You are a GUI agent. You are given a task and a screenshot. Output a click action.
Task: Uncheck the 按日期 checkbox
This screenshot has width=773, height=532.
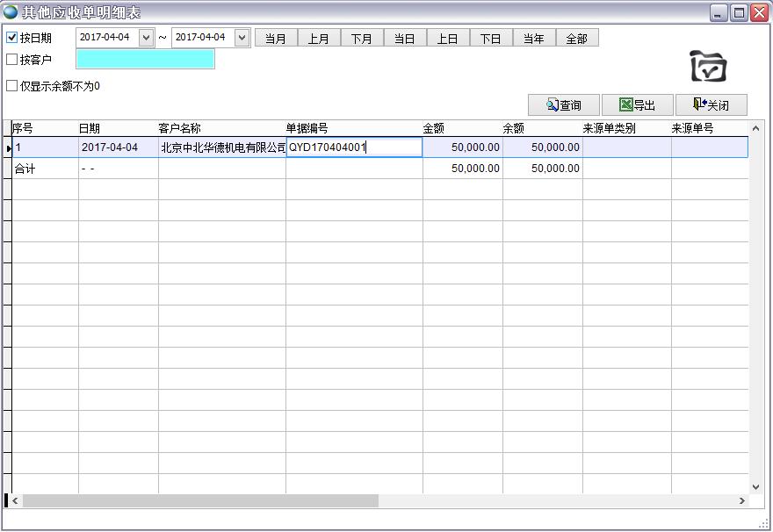pyautogui.click(x=12, y=38)
